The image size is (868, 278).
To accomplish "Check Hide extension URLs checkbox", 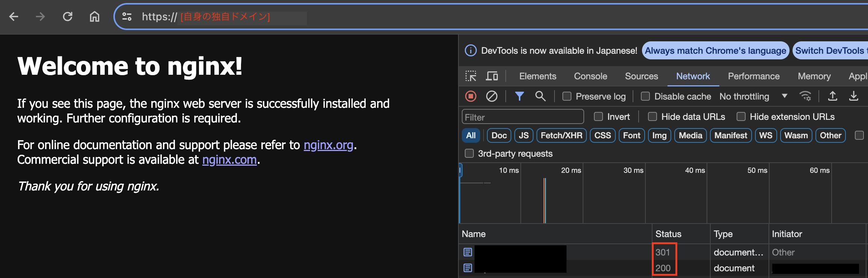I will pos(741,117).
